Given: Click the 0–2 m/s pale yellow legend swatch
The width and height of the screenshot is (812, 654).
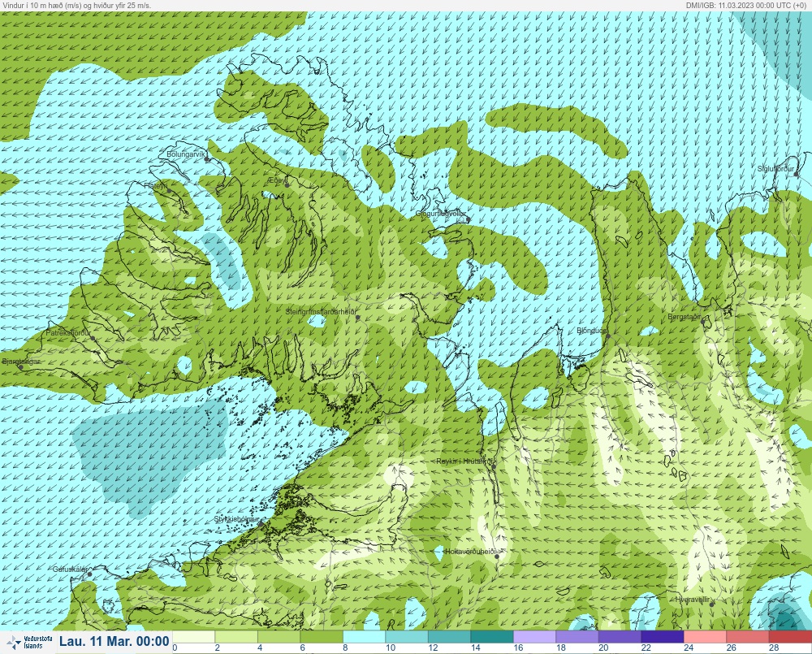Looking at the screenshot, I should click(x=194, y=636).
